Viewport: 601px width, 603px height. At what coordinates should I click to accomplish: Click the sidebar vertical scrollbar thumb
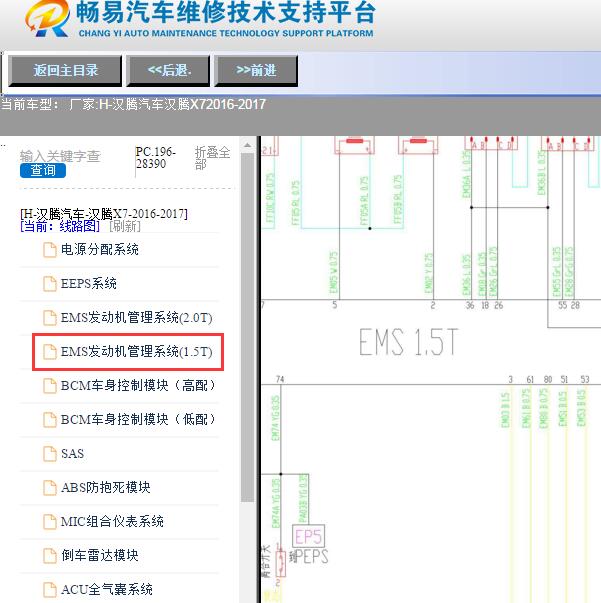(x=247, y=328)
